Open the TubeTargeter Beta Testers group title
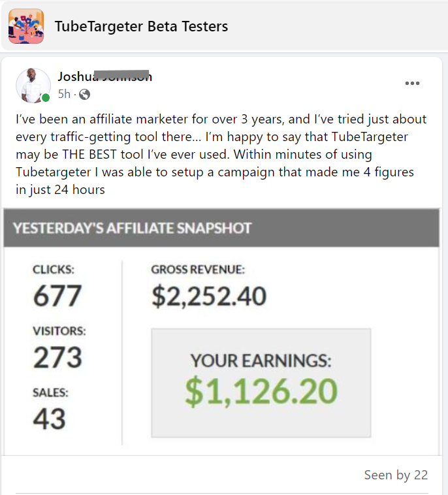The height and width of the screenshot is (495, 448). point(141,26)
